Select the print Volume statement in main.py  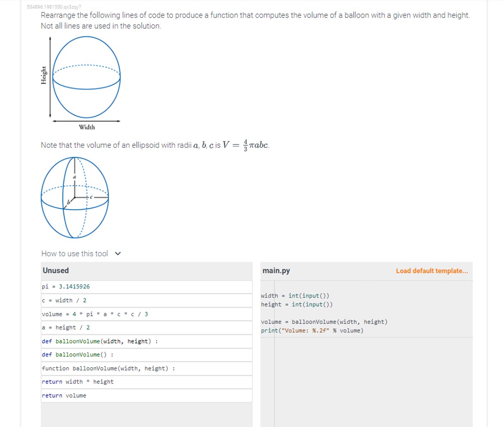312,330
